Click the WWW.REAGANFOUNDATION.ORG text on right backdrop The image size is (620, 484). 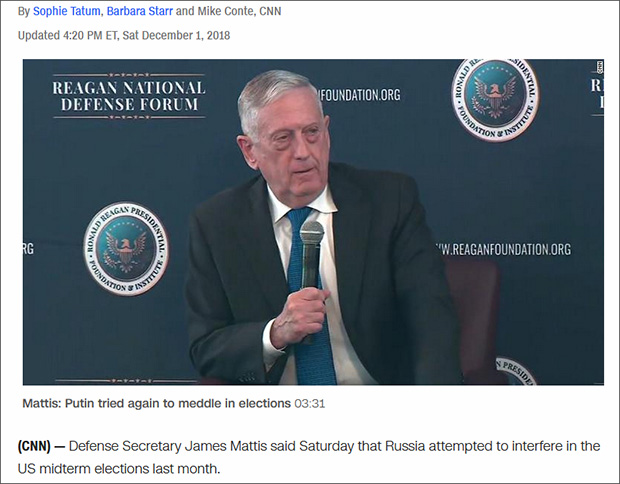coord(503,250)
